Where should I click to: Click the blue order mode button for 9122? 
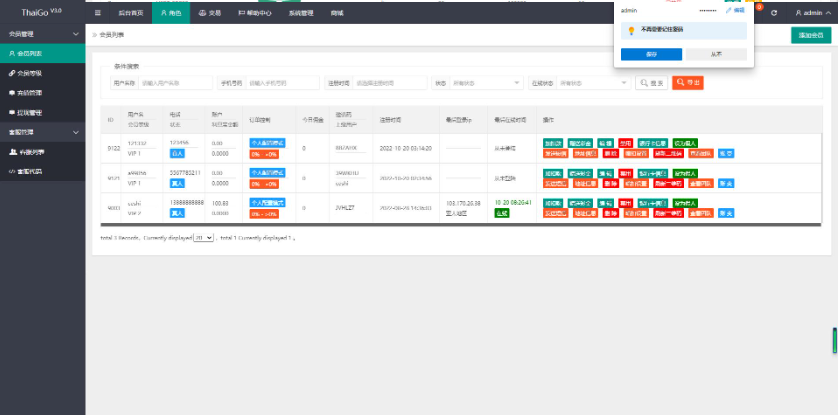267,143
